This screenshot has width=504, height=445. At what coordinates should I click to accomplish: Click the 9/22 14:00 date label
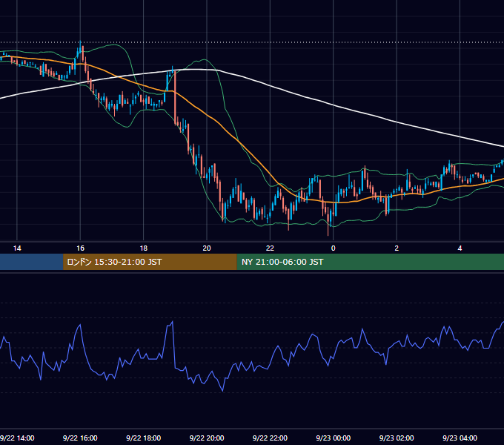17,438
